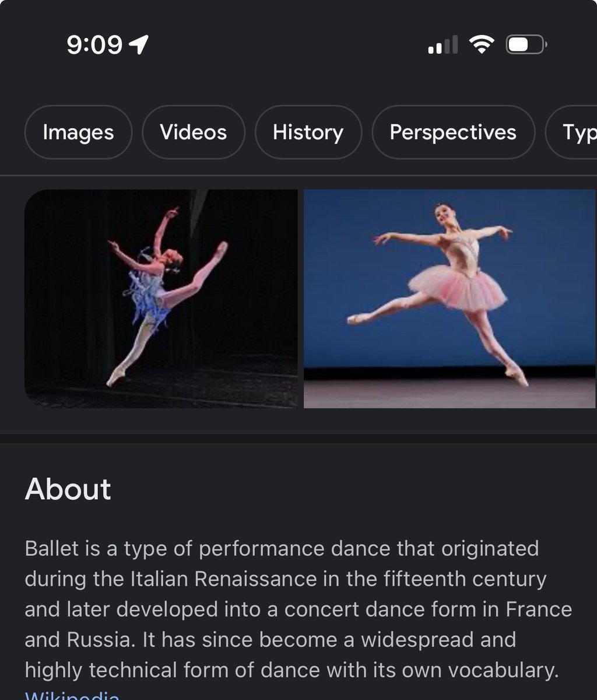Viewport: 597px width, 700px height.
Task: Open the pink tutu dancer photo
Action: (x=450, y=299)
